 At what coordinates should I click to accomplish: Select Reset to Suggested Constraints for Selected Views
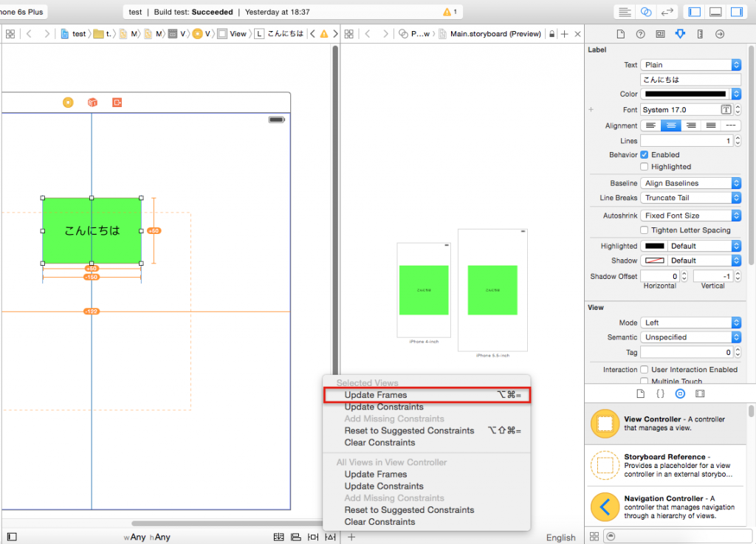click(x=409, y=430)
